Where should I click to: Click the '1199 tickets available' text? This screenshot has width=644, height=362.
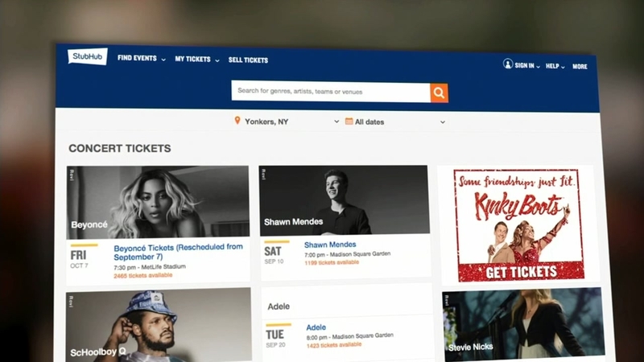tap(332, 262)
